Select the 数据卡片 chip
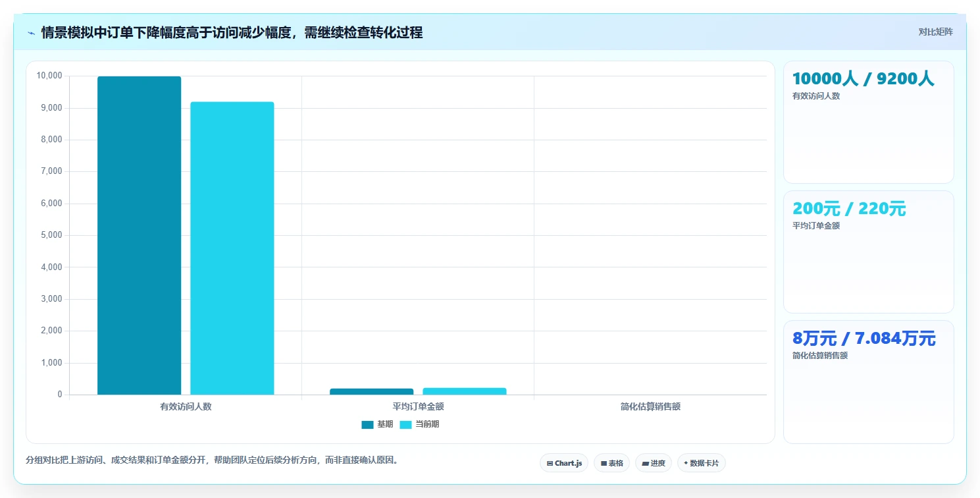980x498 pixels. pyautogui.click(x=701, y=463)
